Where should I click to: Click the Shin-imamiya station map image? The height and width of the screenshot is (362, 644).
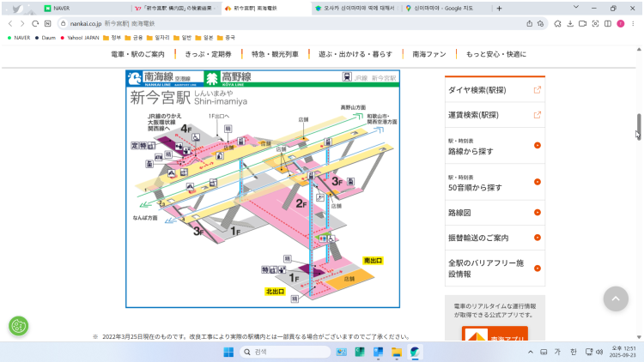263,189
